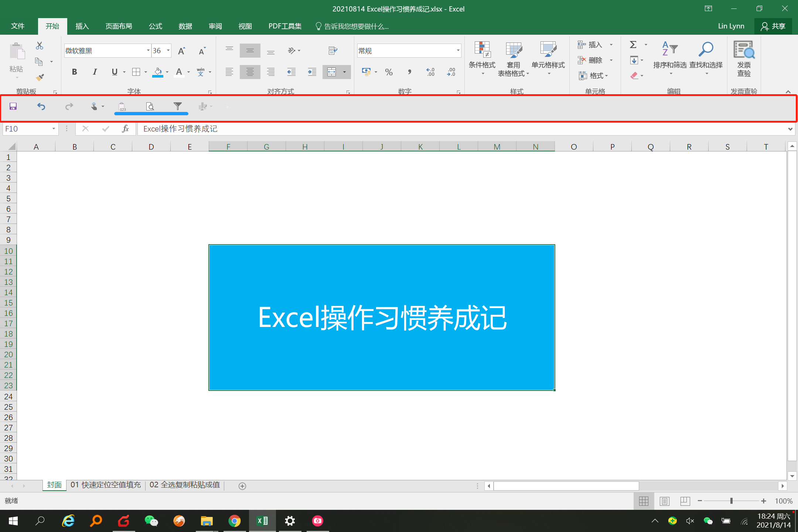Open the 02 全选复制粘贴成值 sheet tab
798x532 pixels.
(x=185, y=485)
